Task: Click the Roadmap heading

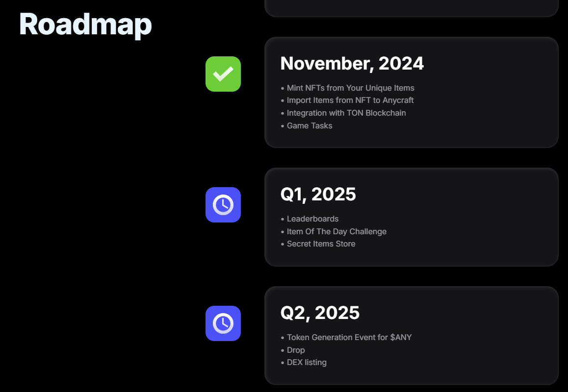Action: click(85, 24)
